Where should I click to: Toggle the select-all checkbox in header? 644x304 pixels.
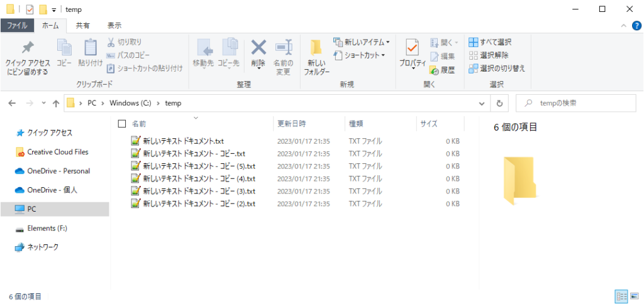coord(122,124)
